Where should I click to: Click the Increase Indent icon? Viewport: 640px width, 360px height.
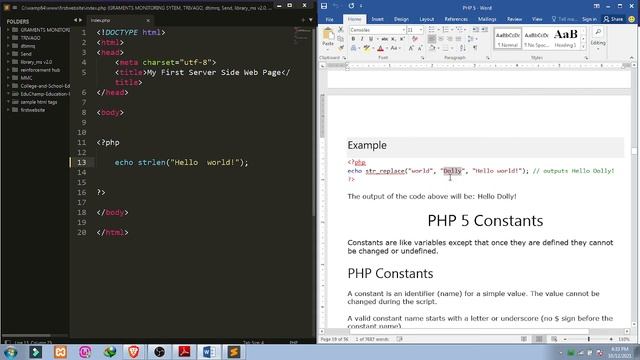[x=484, y=29]
